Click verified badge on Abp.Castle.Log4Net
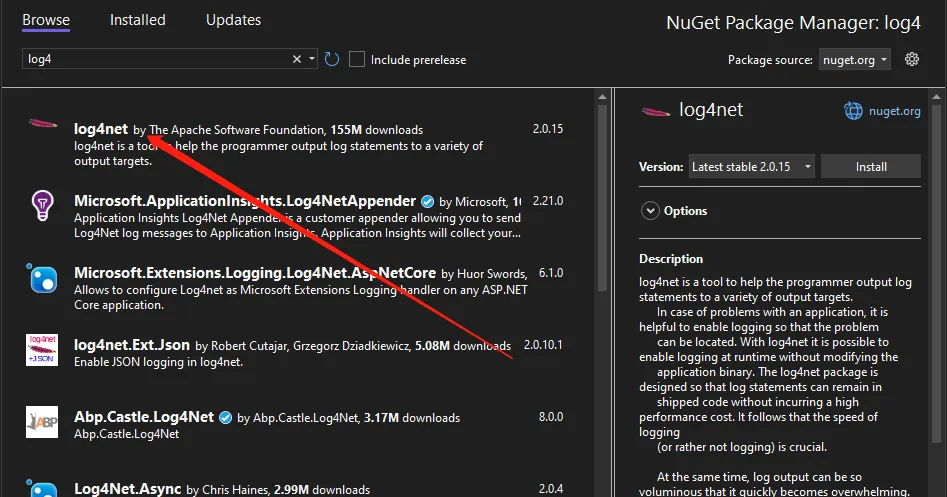The image size is (947, 497). click(225, 417)
